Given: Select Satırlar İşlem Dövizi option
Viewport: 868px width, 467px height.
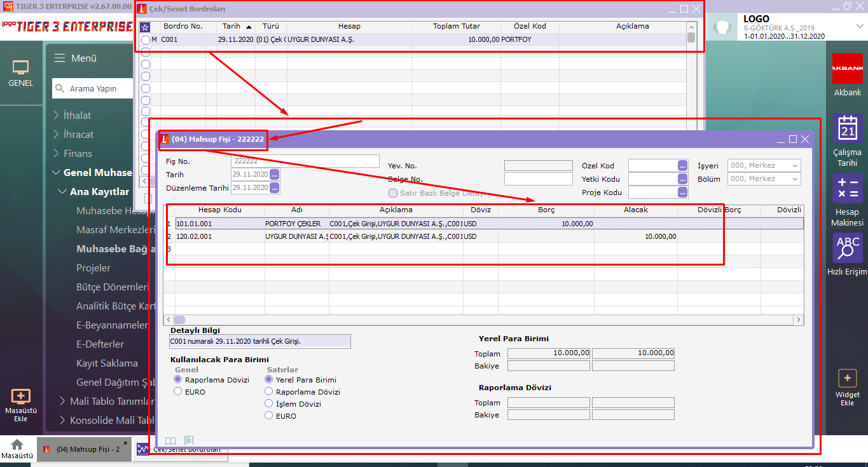Looking at the screenshot, I should pyautogui.click(x=269, y=403).
